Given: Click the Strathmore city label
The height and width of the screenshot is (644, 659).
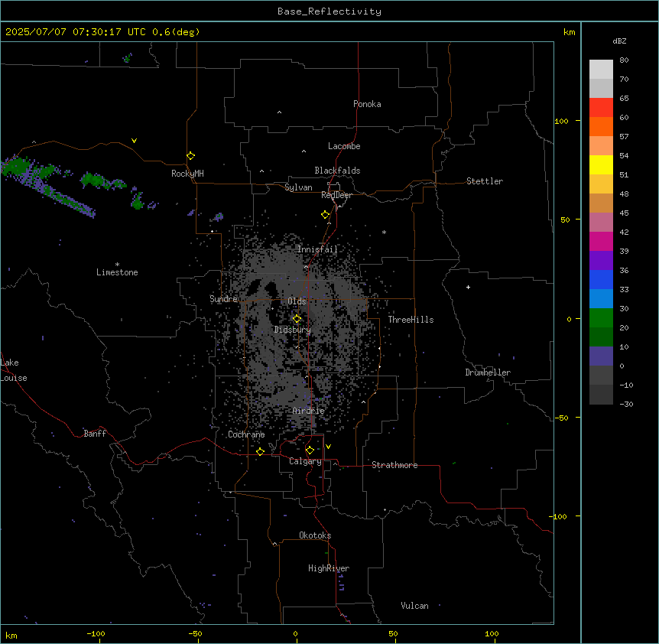Looking at the screenshot, I should click(394, 465).
